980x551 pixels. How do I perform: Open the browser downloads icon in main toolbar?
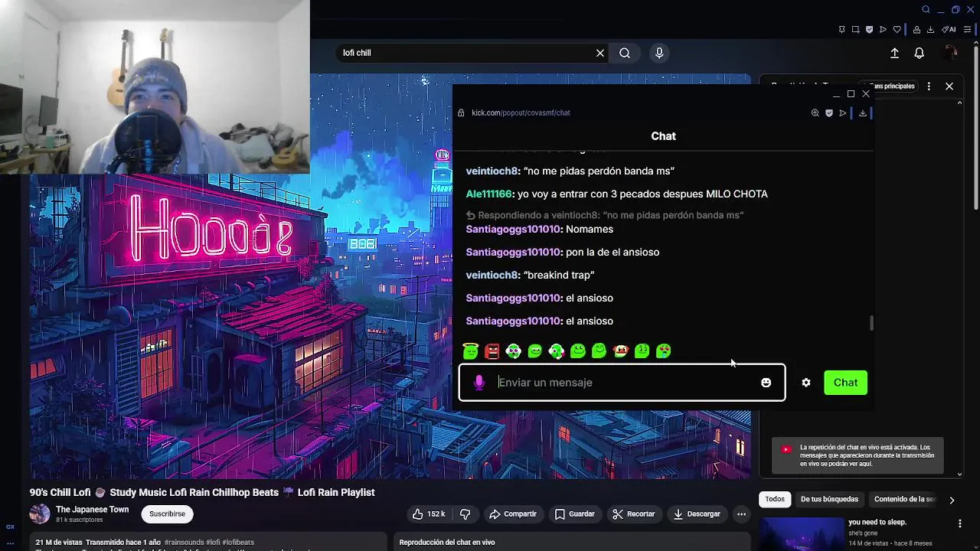click(x=930, y=30)
